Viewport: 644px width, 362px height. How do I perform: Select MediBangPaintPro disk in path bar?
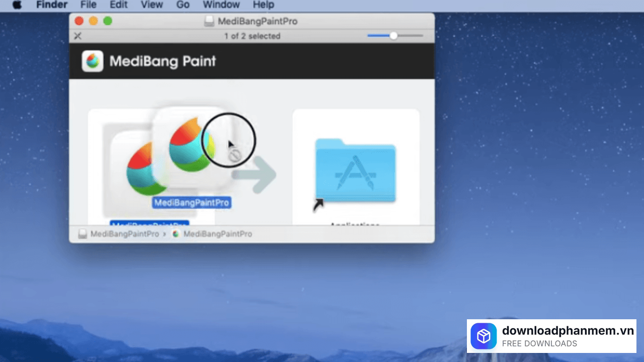tap(119, 234)
